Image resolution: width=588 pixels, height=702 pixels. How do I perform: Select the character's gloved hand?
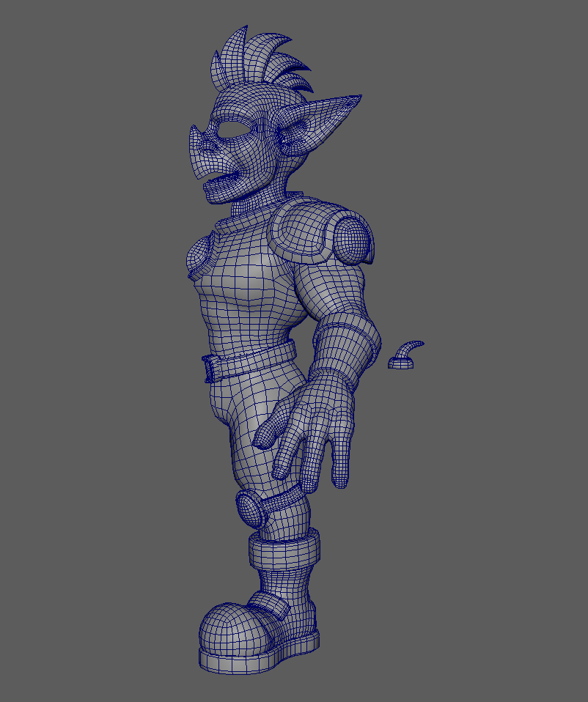[305, 433]
